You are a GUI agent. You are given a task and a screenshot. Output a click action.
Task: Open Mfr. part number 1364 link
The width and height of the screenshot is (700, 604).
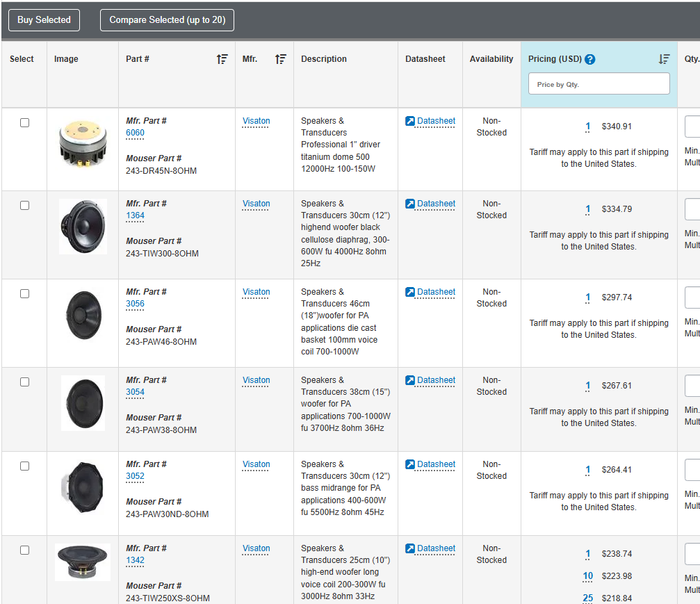pyautogui.click(x=135, y=215)
